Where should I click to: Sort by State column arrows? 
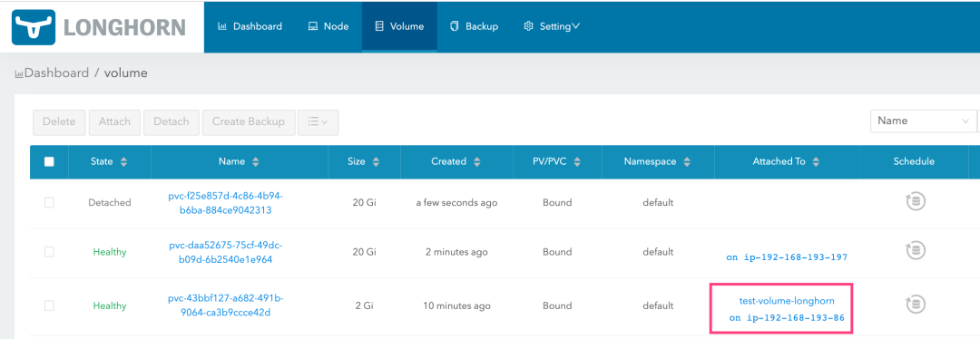point(123,161)
